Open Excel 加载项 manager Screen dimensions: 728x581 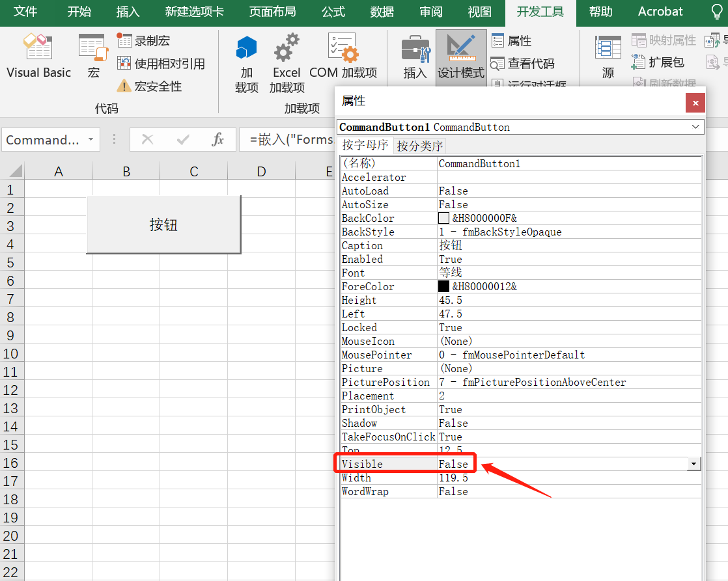pos(287,59)
